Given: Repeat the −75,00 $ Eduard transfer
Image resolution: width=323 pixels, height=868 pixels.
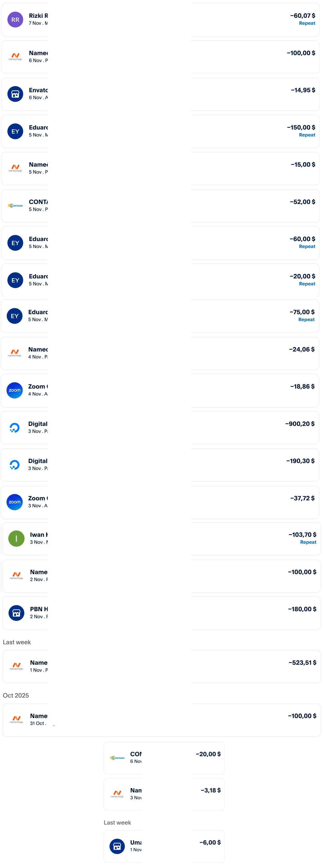Looking at the screenshot, I should (x=306, y=320).
